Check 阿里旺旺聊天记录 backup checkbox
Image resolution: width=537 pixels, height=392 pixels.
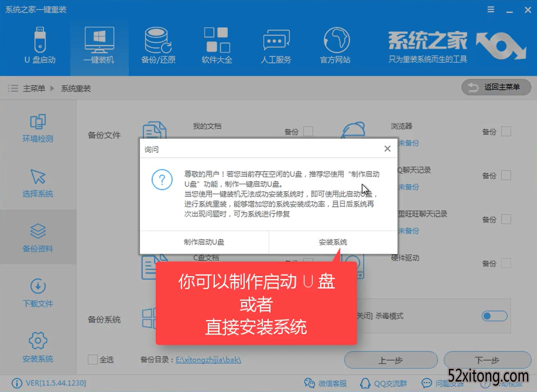(506, 219)
